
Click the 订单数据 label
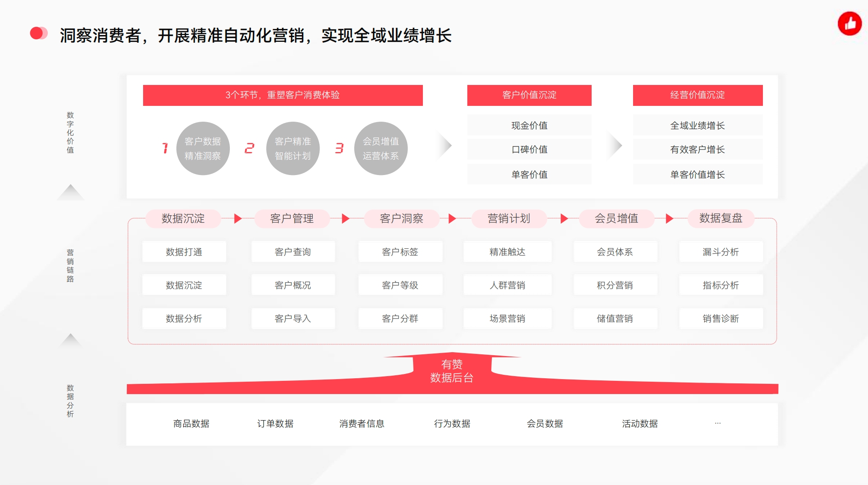276,424
